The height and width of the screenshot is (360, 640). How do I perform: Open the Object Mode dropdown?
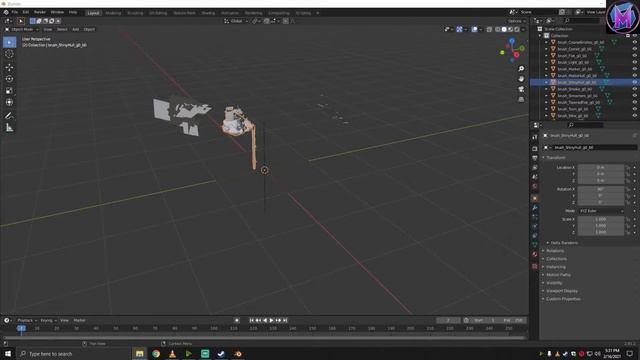(22, 29)
